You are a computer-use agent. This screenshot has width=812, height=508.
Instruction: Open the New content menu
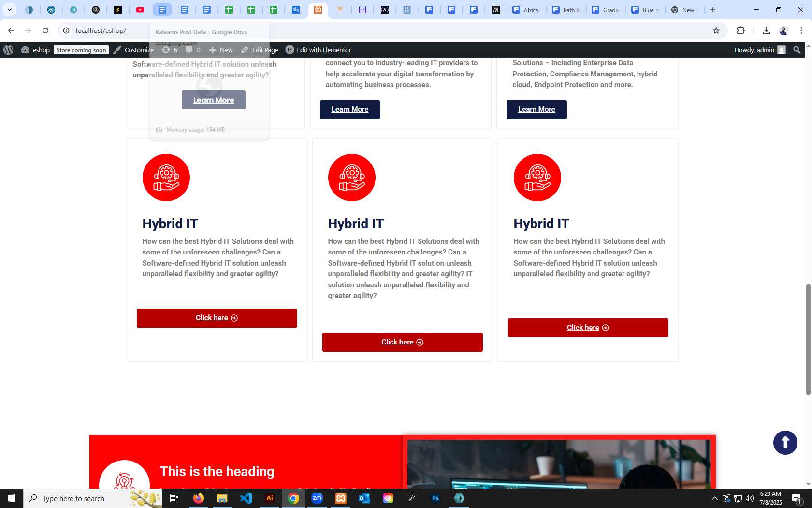pos(221,50)
